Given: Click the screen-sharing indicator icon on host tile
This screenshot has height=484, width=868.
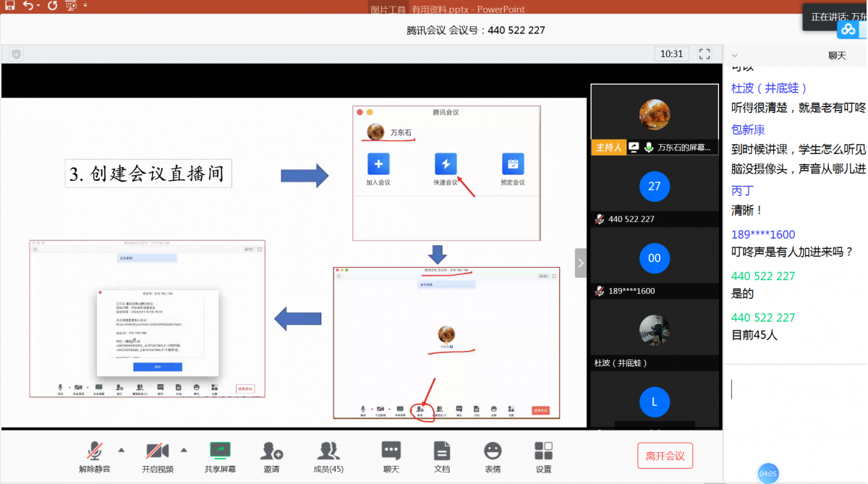Looking at the screenshot, I should click(x=634, y=148).
